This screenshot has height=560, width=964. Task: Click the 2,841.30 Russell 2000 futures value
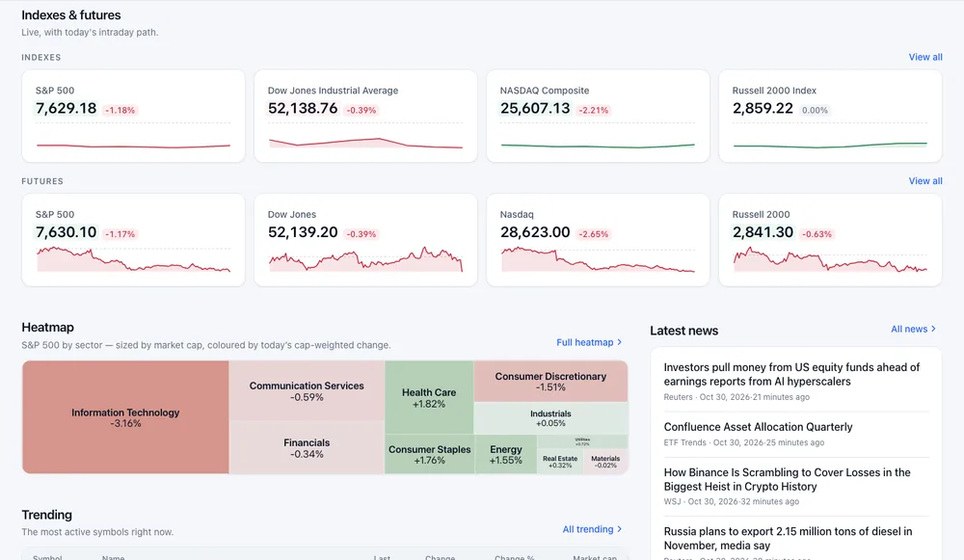coord(763,232)
